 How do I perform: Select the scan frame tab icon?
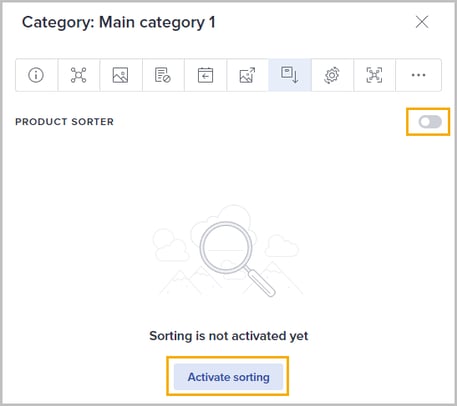coord(374,75)
